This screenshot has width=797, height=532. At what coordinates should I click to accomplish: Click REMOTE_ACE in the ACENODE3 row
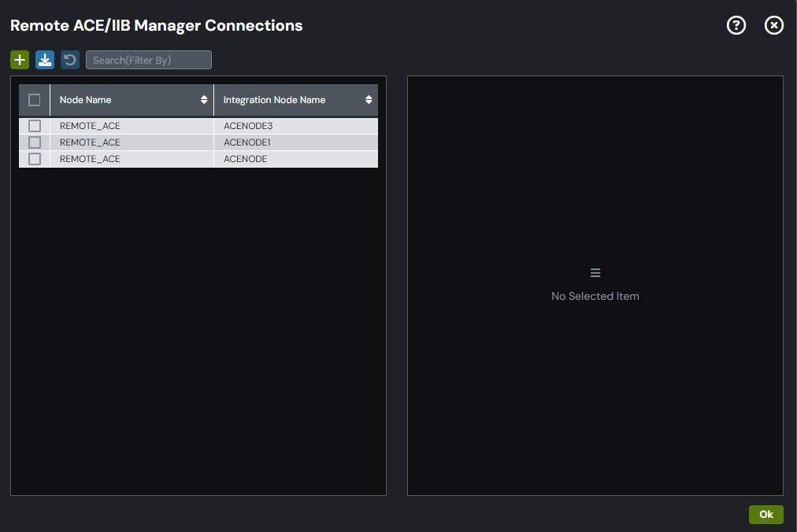coord(90,126)
